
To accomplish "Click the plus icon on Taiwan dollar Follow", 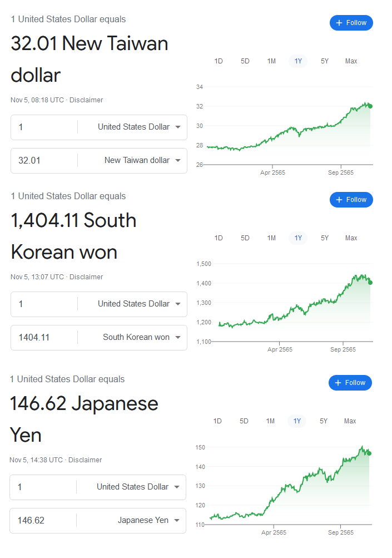I will click(x=339, y=23).
